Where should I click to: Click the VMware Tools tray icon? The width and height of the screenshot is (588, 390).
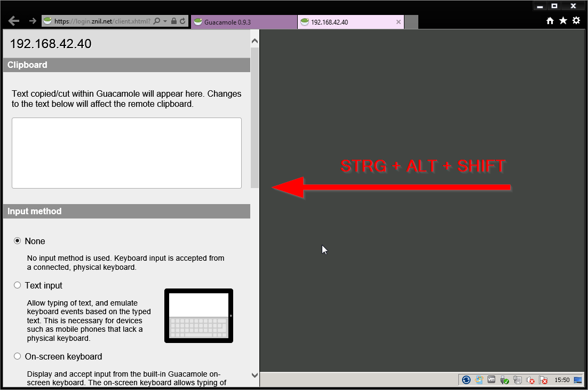point(491,380)
